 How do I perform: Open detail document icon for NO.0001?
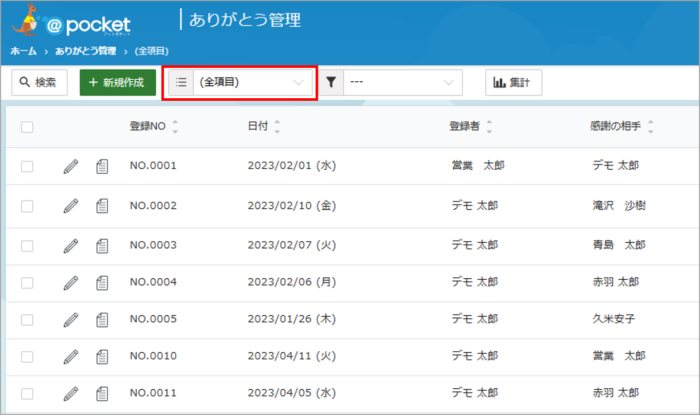pyautogui.click(x=102, y=166)
